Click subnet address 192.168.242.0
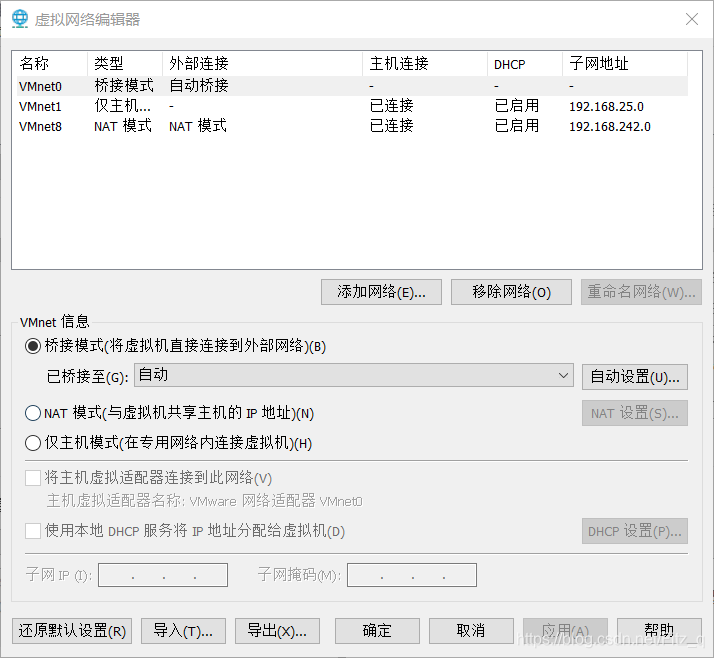This screenshot has height=658, width=714. click(x=610, y=127)
